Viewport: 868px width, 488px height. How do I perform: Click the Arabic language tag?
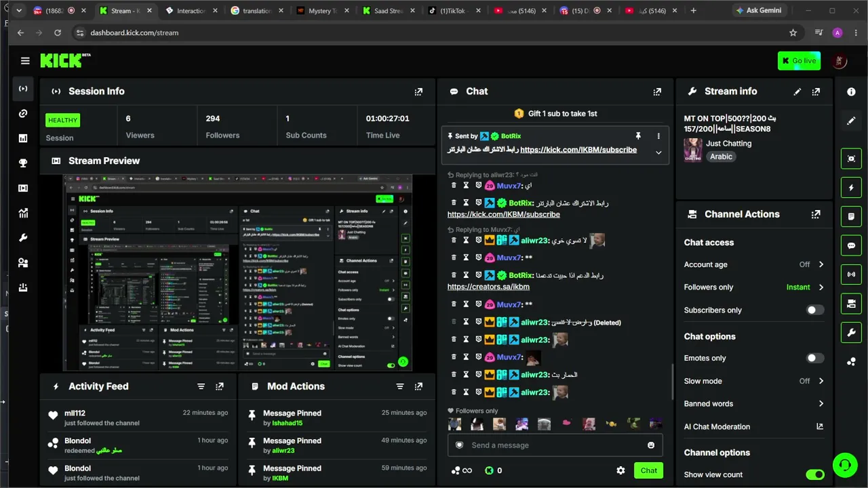tap(721, 157)
